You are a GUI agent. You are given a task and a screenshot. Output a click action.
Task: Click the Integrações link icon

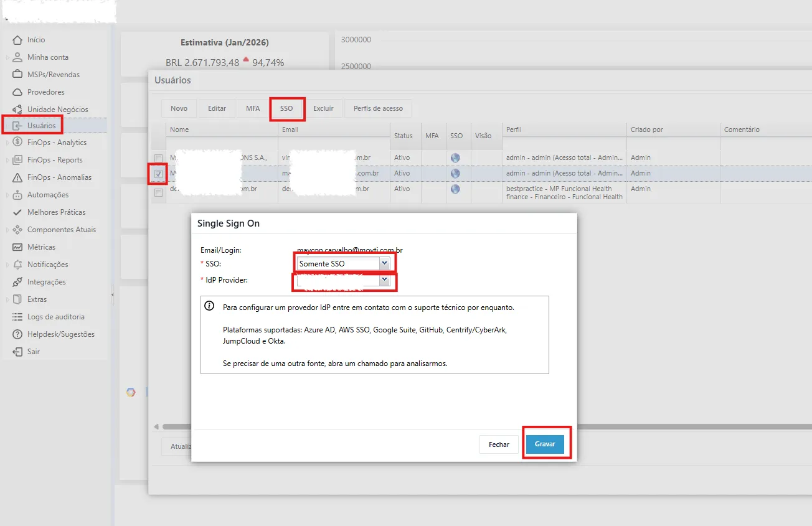pyautogui.click(x=17, y=282)
